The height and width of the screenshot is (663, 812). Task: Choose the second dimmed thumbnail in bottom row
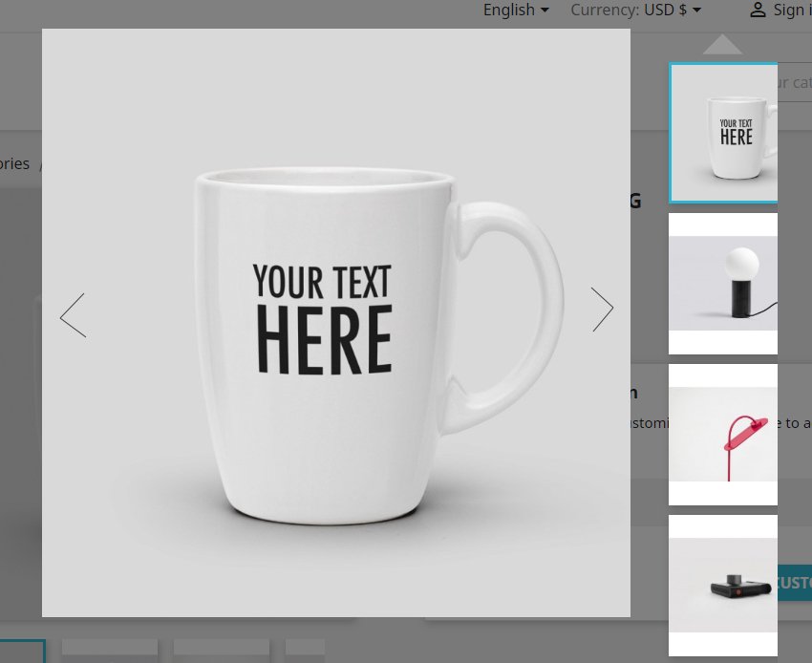[x=110, y=650]
